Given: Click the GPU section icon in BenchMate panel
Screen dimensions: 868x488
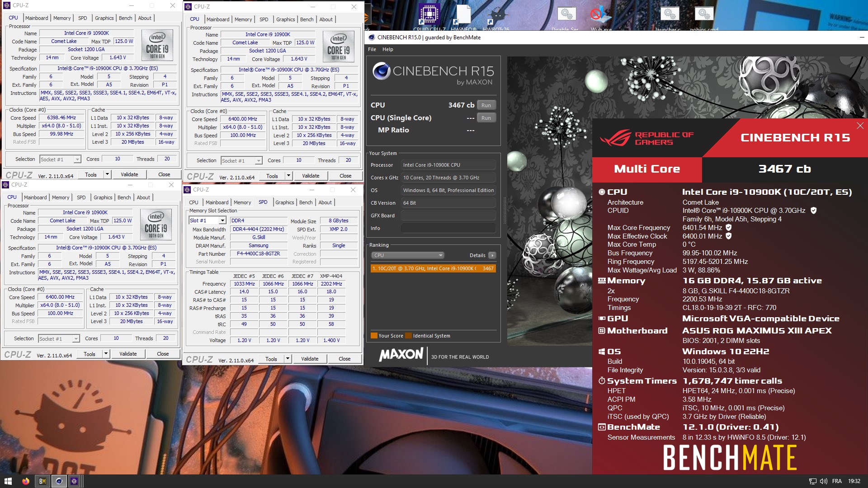Looking at the screenshot, I should pyautogui.click(x=602, y=319).
